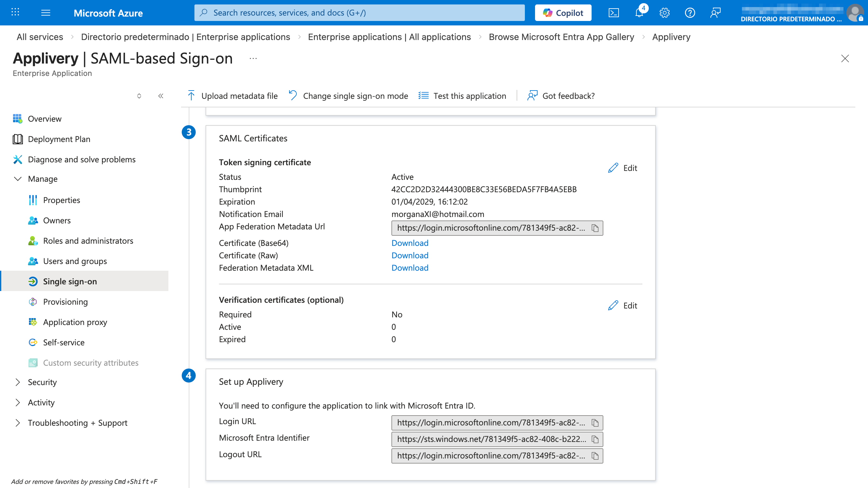Download the Federation Metadata XML

[x=410, y=268]
